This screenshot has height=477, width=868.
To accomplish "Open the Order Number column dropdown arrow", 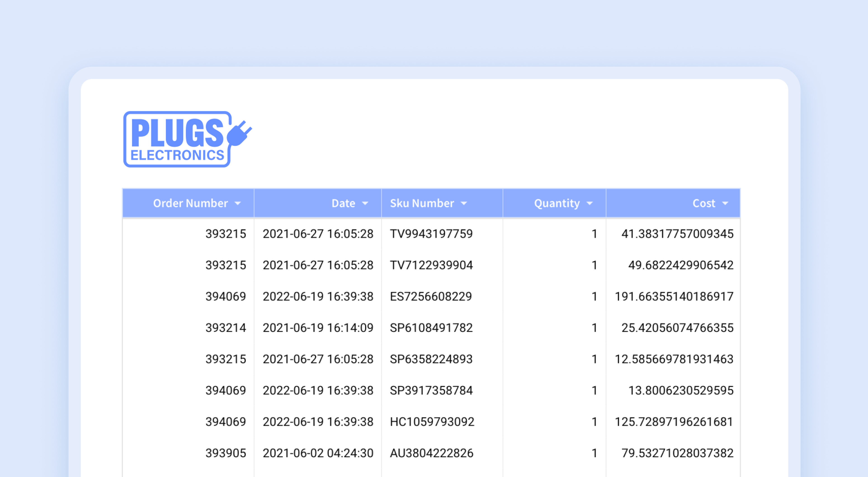I will (238, 203).
